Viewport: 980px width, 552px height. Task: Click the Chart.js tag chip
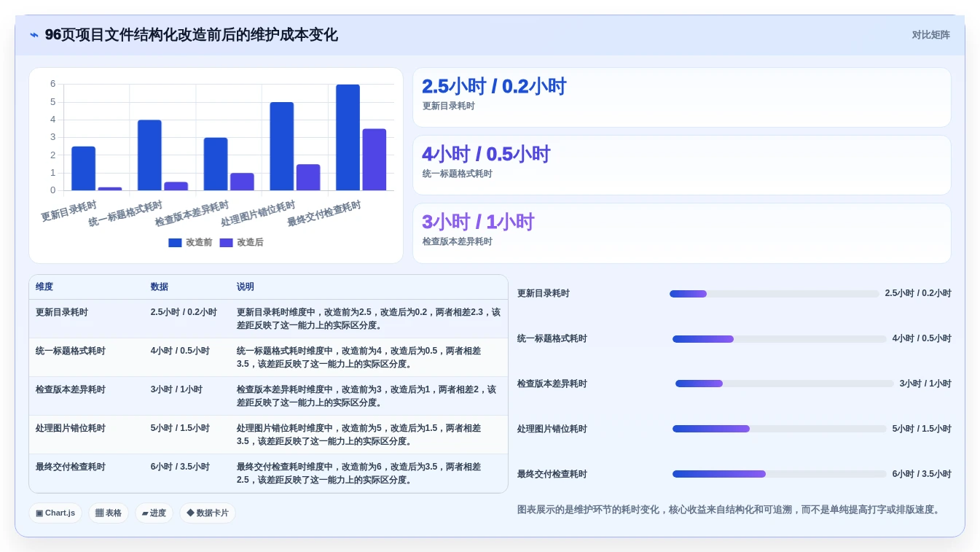pyautogui.click(x=55, y=513)
